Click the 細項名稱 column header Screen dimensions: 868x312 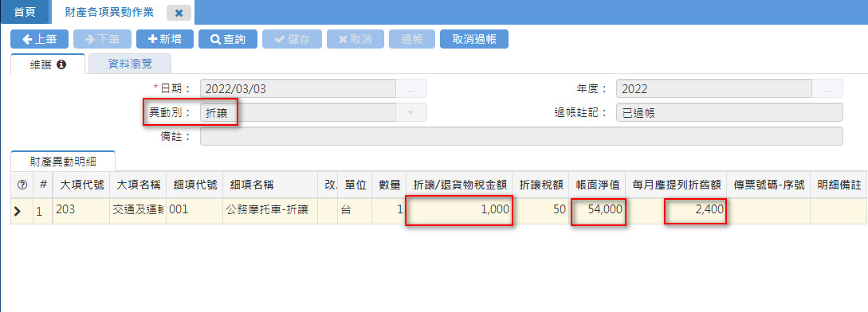270,185
